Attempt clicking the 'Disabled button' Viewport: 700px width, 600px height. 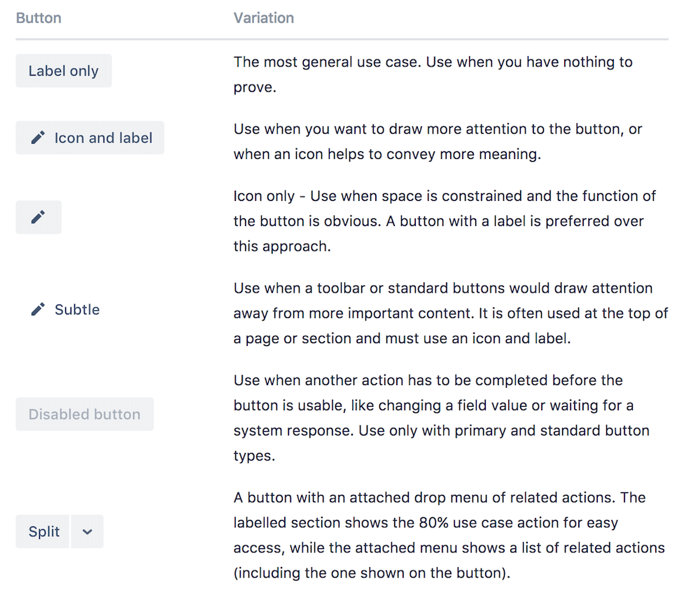84,414
